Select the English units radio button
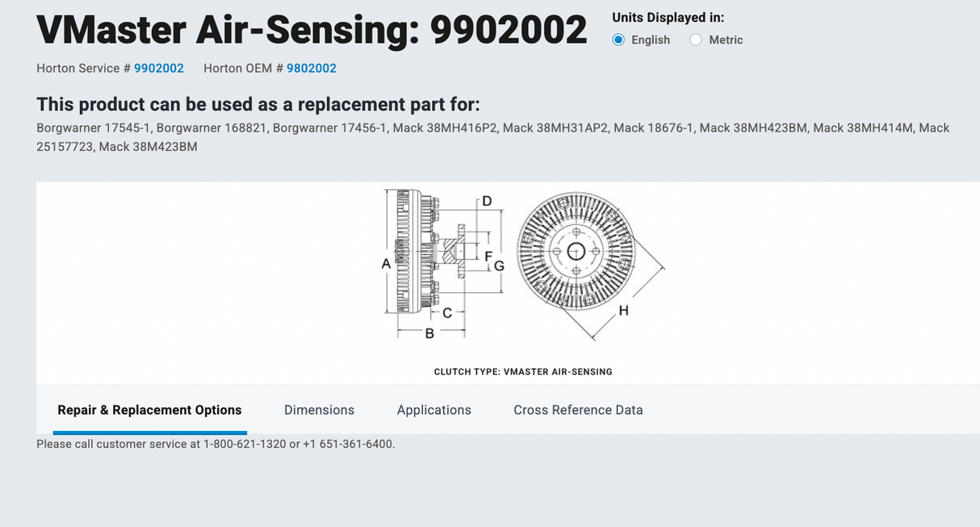Viewport: 980px width, 527px height. 618,40
